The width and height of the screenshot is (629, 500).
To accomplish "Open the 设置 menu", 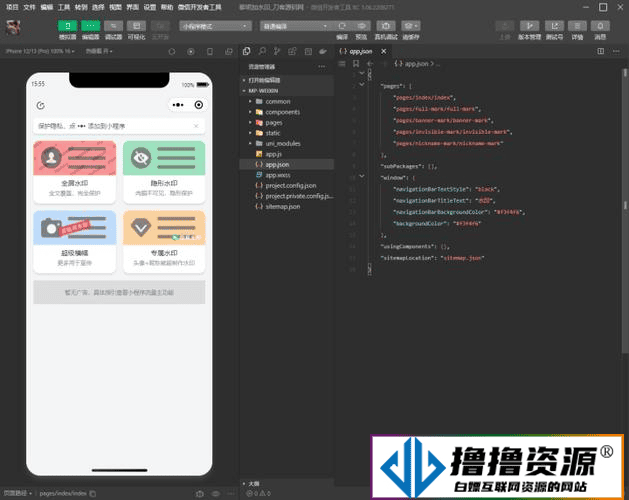I will click(150, 7).
